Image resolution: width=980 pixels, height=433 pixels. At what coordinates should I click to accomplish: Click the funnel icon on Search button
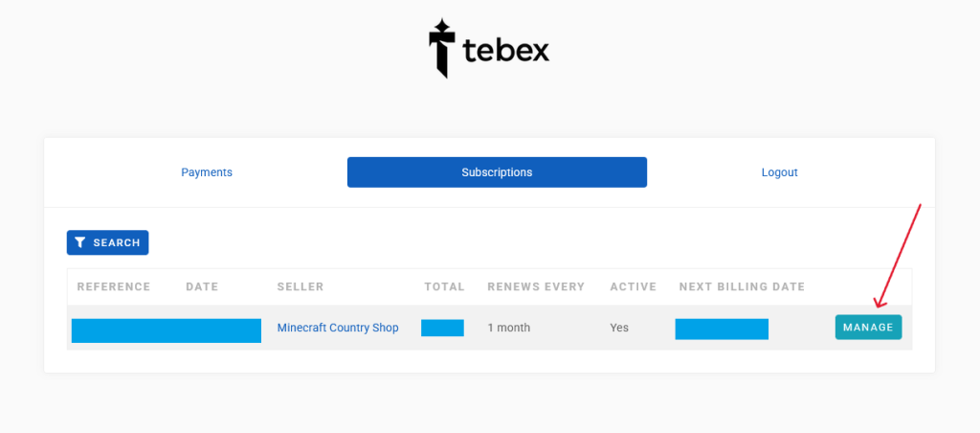[80, 243]
